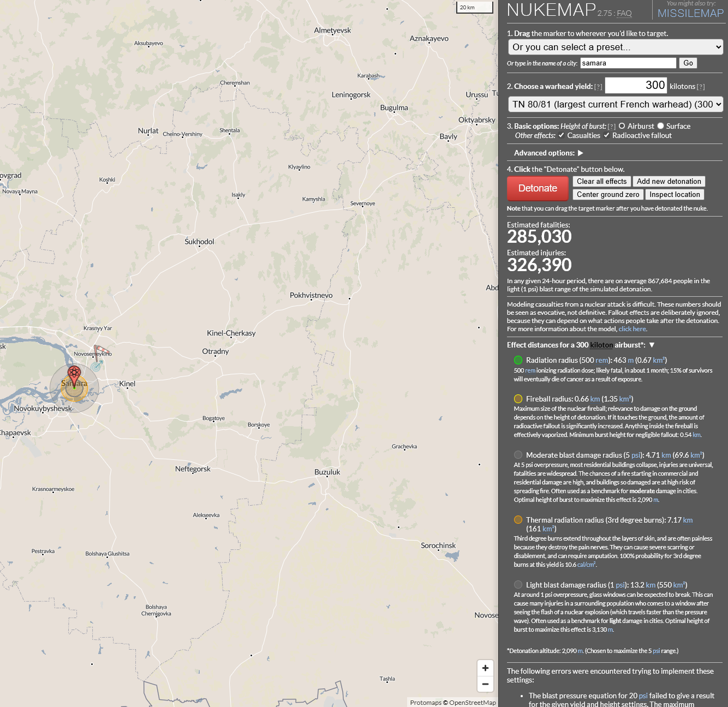
Task: Click the yellow Fireball radius color circle
Action: [518, 399]
